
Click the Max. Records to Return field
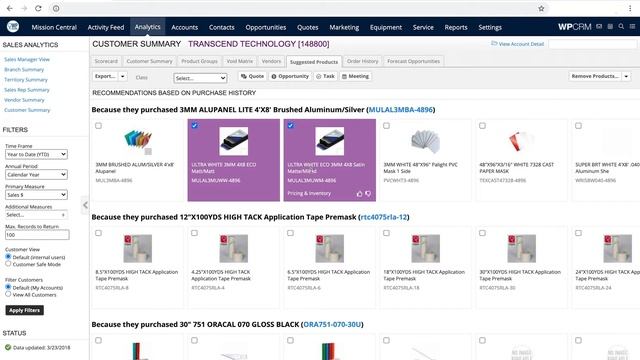point(37,235)
